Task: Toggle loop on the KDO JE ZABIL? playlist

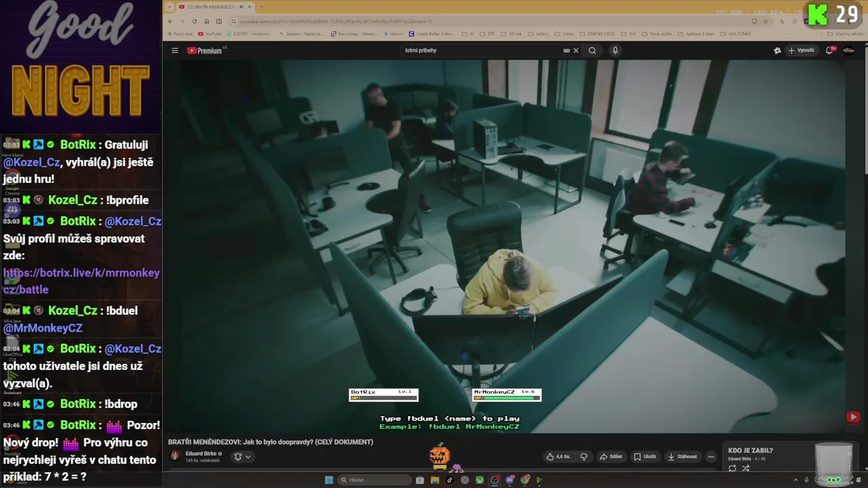Action: 732,468
